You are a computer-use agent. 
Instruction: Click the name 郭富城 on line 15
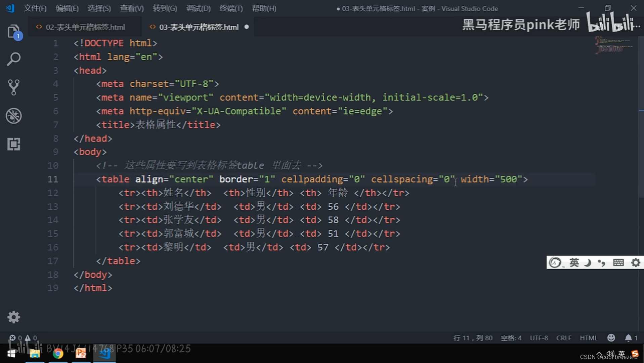tap(179, 233)
